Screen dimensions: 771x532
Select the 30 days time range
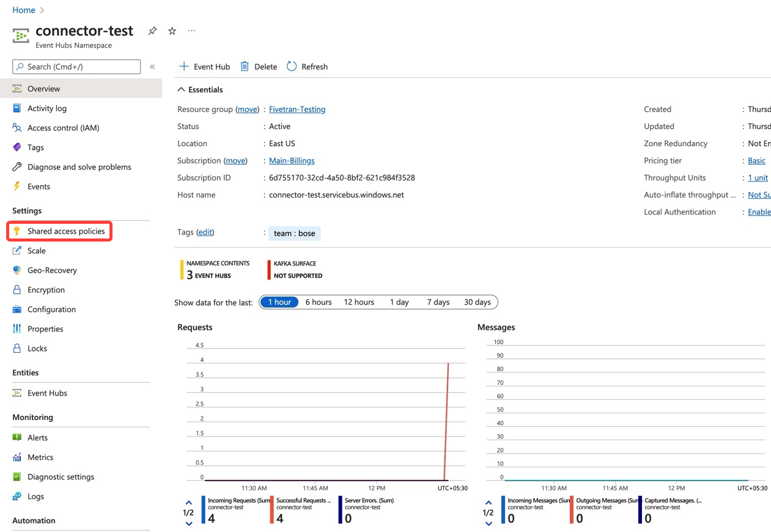coord(478,302)
